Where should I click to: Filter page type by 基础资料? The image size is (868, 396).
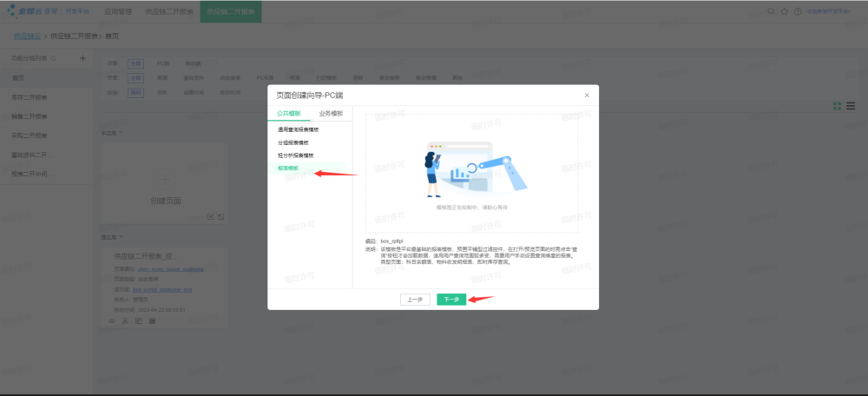[194, 78]
